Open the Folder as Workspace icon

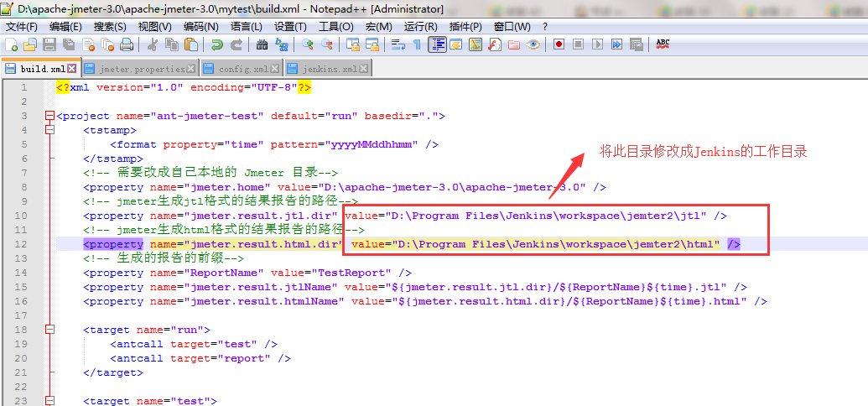pos(514,44)
